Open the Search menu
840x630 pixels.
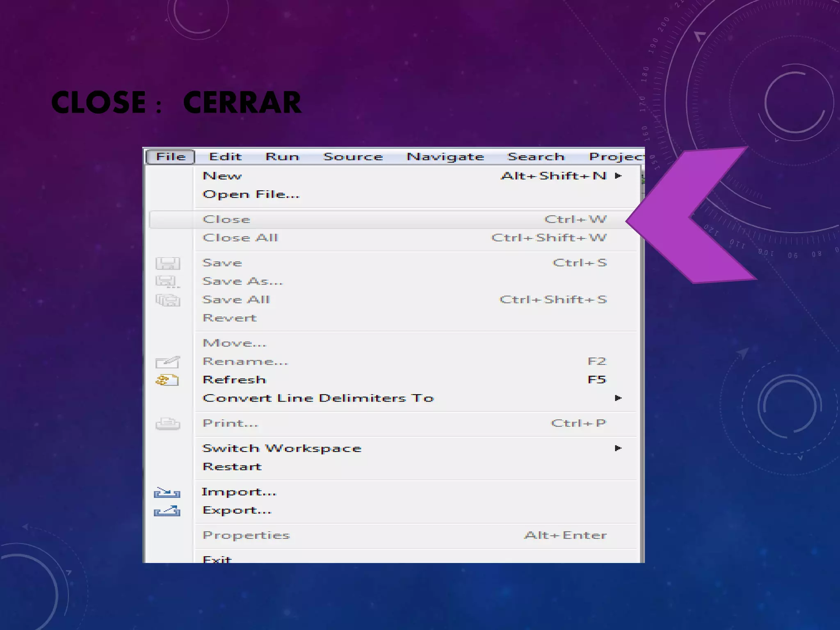[536, 157]
